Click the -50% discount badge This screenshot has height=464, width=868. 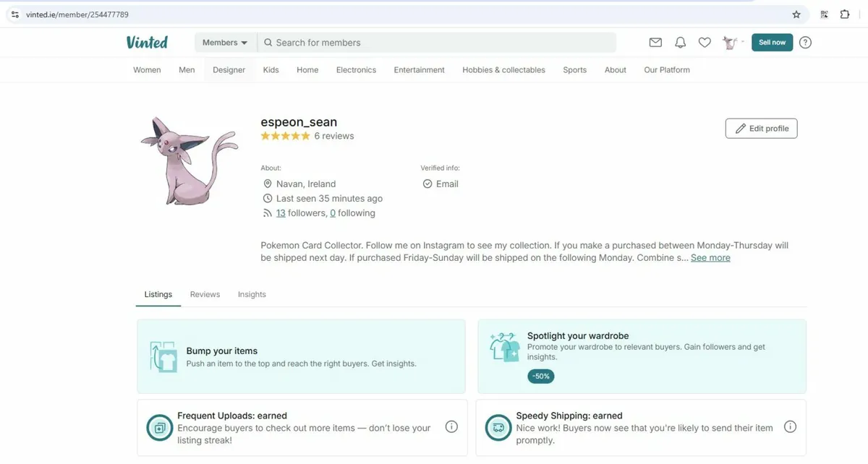(x=541, y=376)
